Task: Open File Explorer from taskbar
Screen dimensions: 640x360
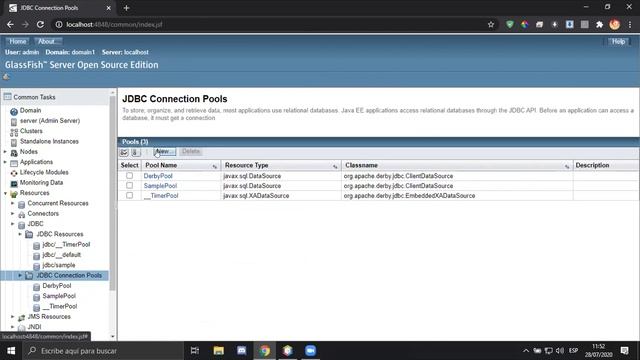Action: 219,351
